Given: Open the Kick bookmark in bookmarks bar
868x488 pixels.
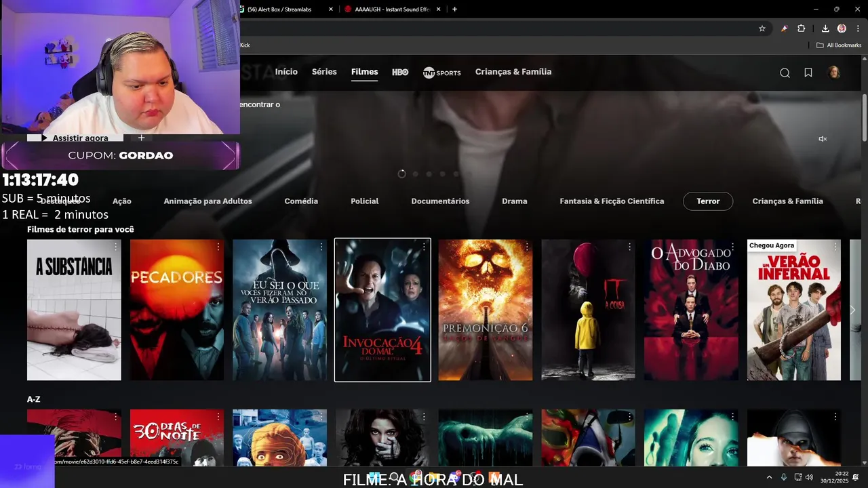Looking at the screenshot, I should (x=245, y=45).
